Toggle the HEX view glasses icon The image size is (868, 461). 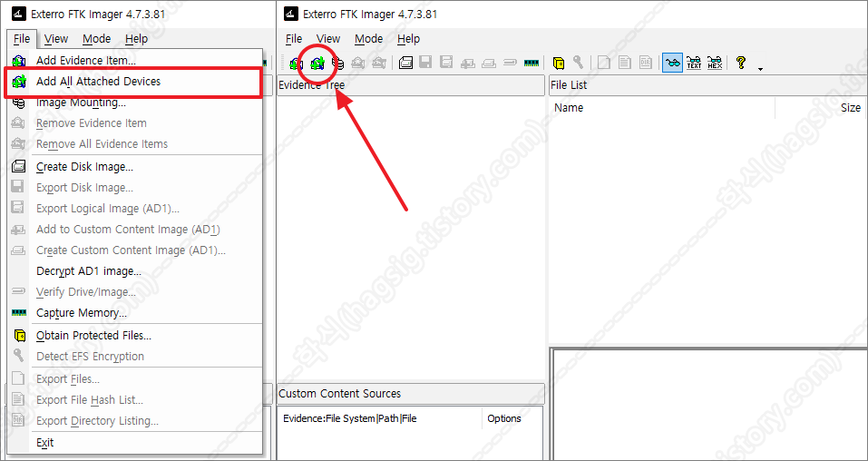tap(715, 63)
